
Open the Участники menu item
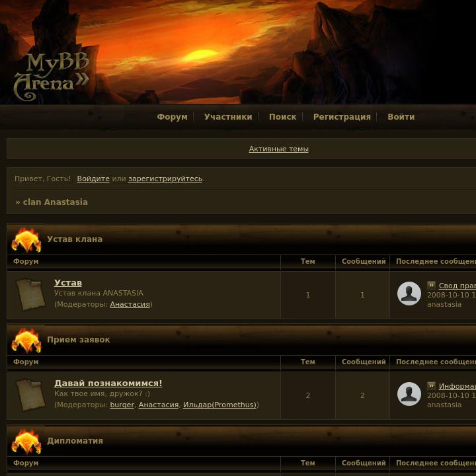coord(228,117)
